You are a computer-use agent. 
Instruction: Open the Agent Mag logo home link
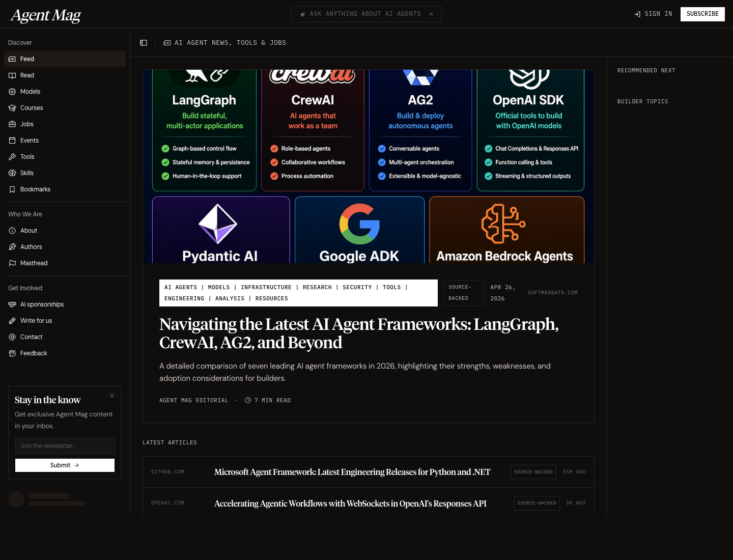[46, 15]
